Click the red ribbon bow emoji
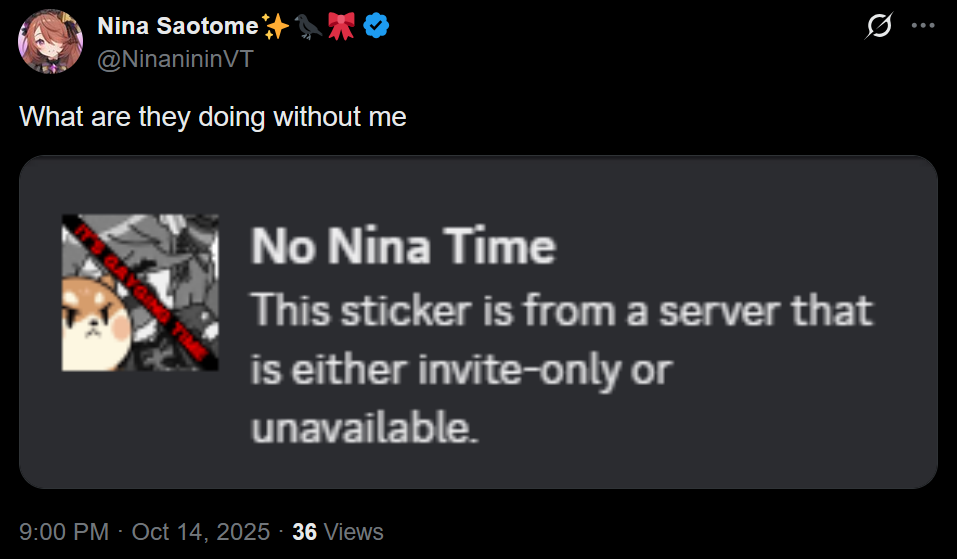Screen dimensions: 957x559 pyautogui.click(x=342, y=28)
